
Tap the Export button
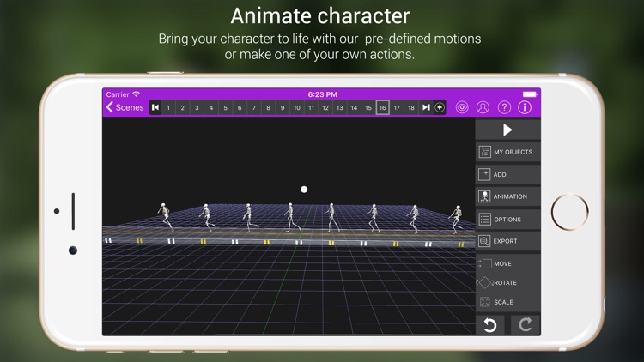click(507, 241)
